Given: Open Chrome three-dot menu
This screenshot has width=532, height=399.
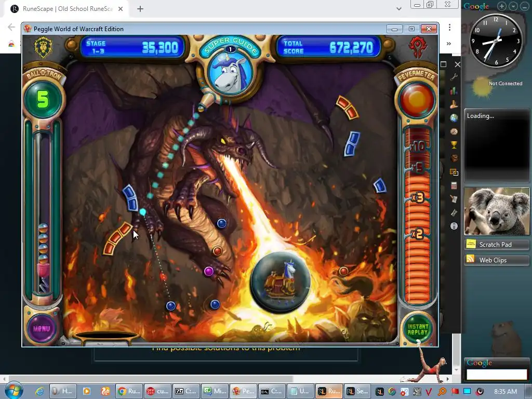Looking at the screenshot, I should click(449, 27).
